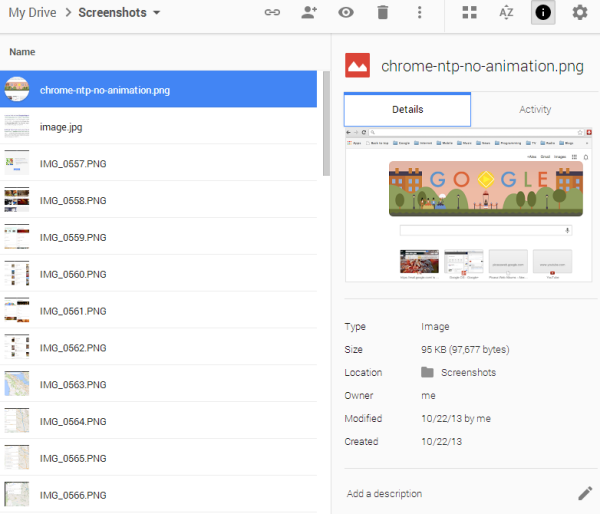Click the share with people icon
The image size is (600, 514).
point(309,13)
